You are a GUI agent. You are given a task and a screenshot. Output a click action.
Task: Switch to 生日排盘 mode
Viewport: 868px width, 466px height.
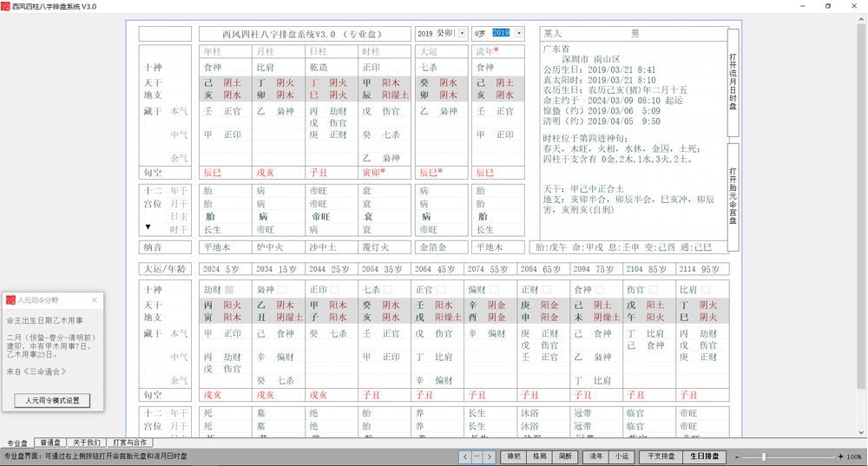pos(704,456)
